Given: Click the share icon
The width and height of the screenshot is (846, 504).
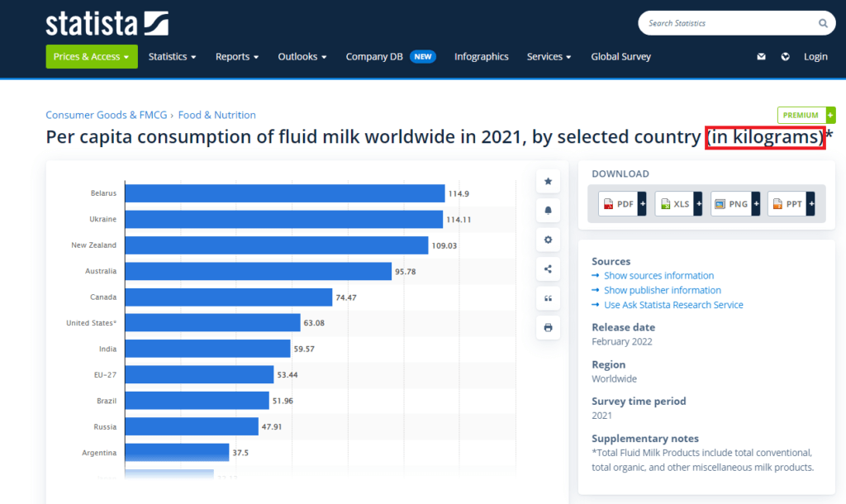Looking at the screenshot, I should pos(549,269).
